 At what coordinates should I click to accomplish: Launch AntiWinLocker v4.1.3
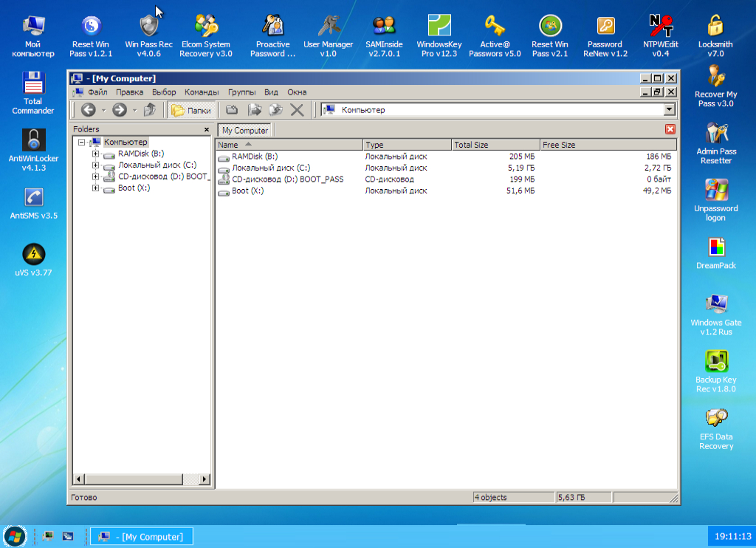(33, 150)
